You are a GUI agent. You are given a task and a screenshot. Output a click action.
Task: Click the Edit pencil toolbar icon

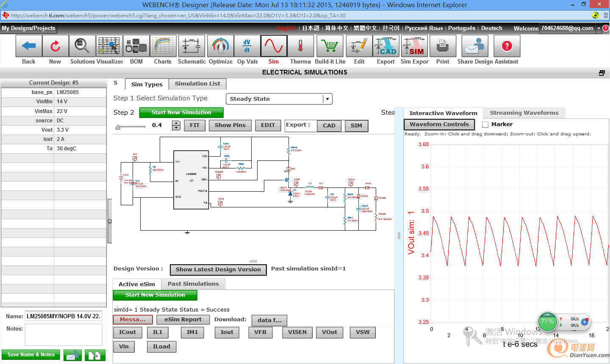(x=359, y=46)
